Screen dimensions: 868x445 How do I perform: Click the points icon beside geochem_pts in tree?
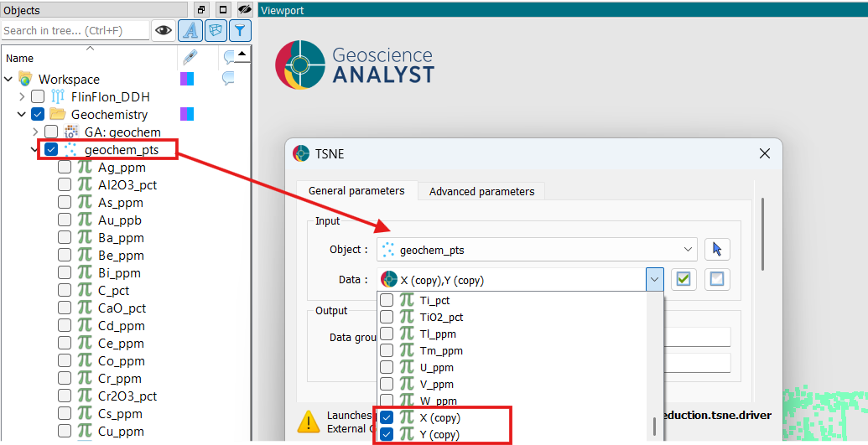[70, 149]
